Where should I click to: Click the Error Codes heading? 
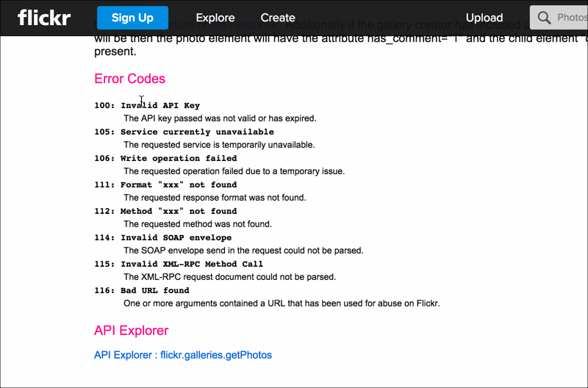click(129, 79)
